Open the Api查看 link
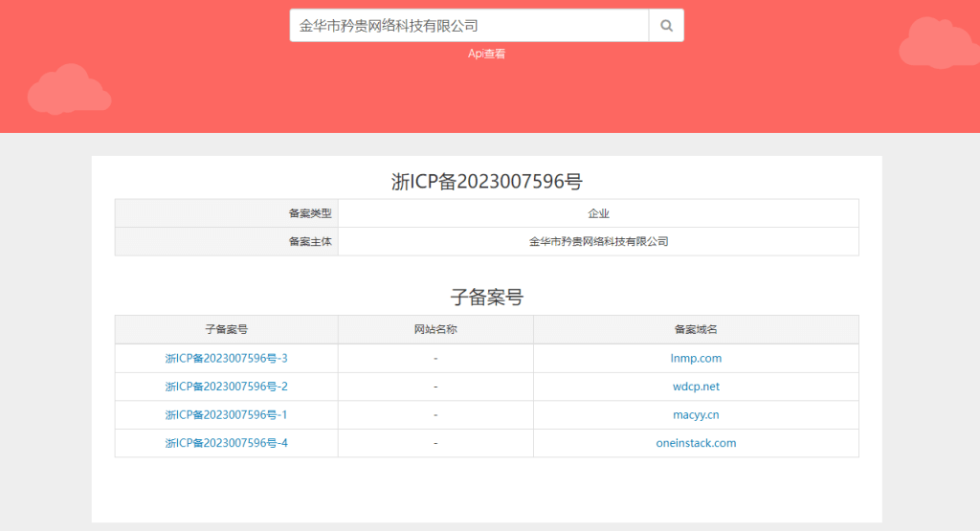The image size is (980, 531). click(486, 54)
